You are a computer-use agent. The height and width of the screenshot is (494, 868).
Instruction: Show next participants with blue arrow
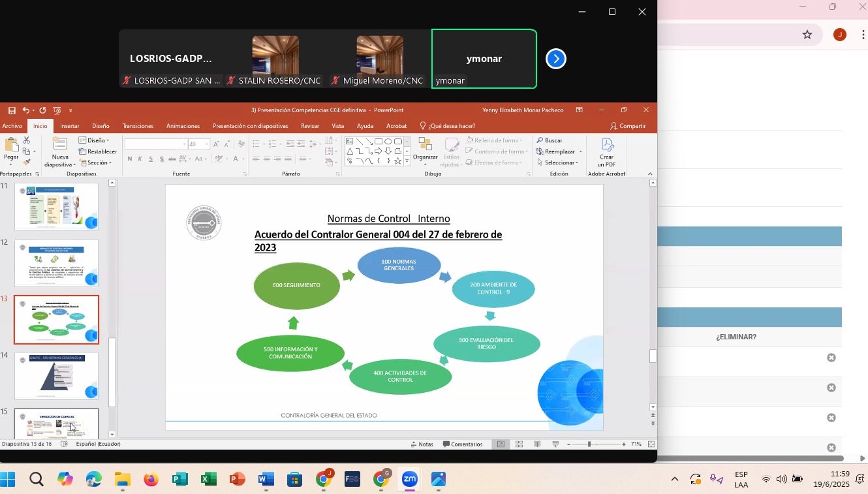coord(555,59)
